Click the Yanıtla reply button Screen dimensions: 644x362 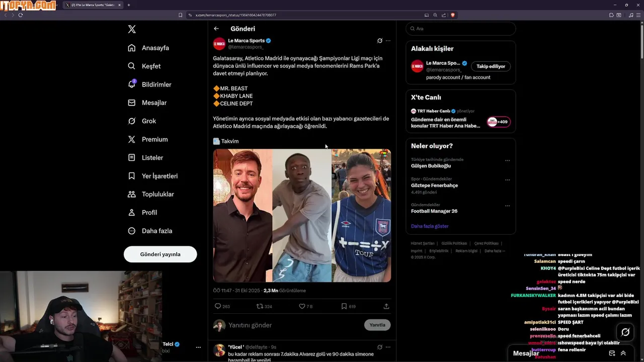point(377,325)
